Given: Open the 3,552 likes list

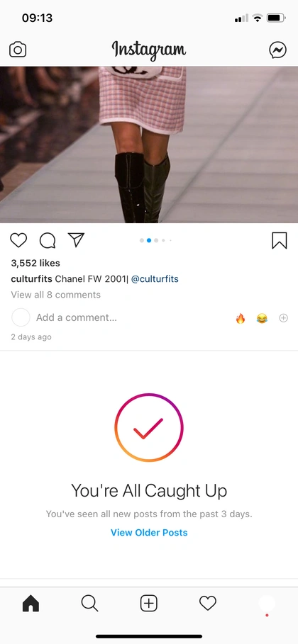Looking at the screenshot, I should coord(35,264).
